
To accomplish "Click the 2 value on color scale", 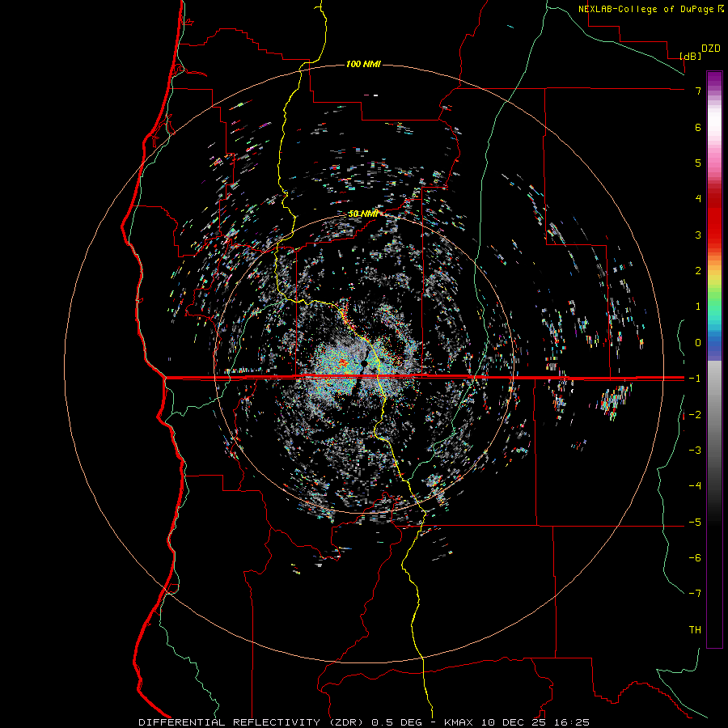I will pyautogui.click(x=698, y=271).
